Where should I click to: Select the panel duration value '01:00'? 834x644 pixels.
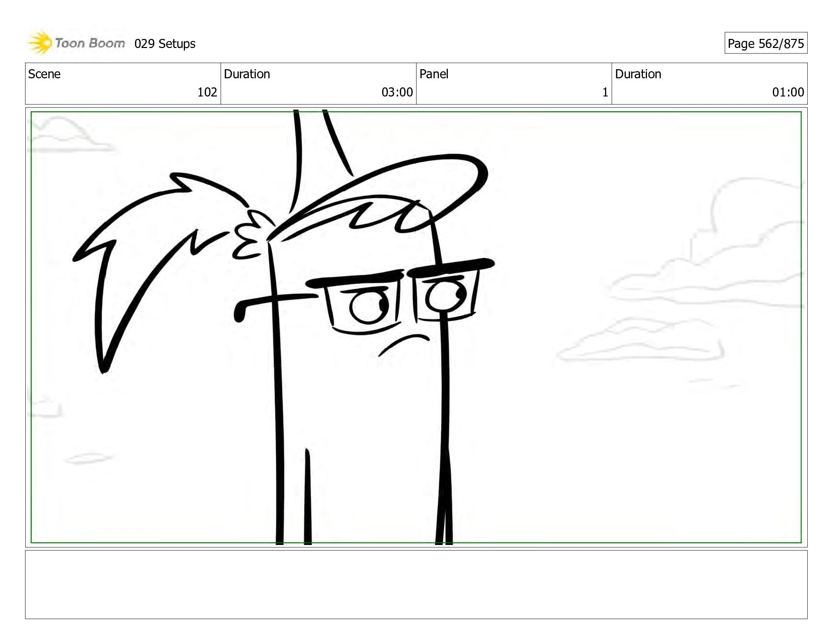[788, 92]
